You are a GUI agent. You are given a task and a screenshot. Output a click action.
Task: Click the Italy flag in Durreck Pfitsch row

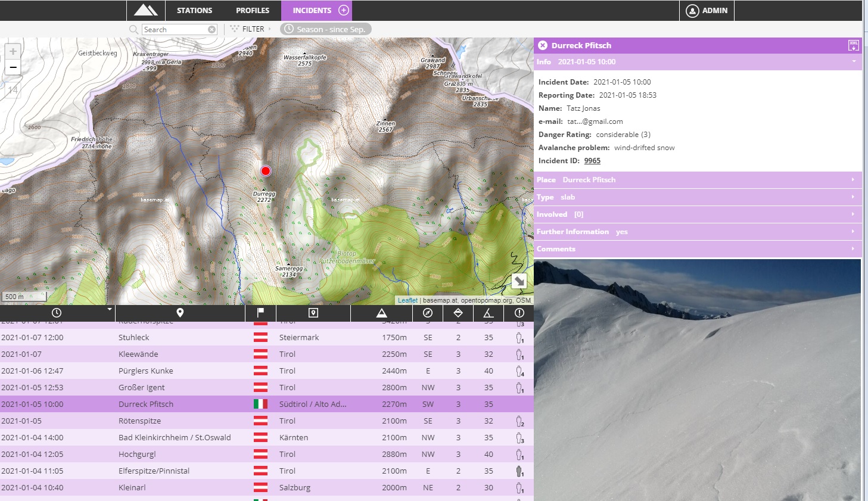(260, 404)
